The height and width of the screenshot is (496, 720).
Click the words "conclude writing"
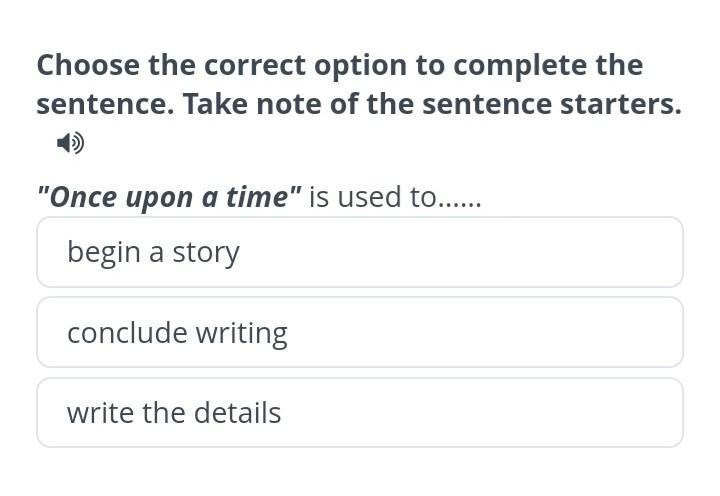pos(177,332)
